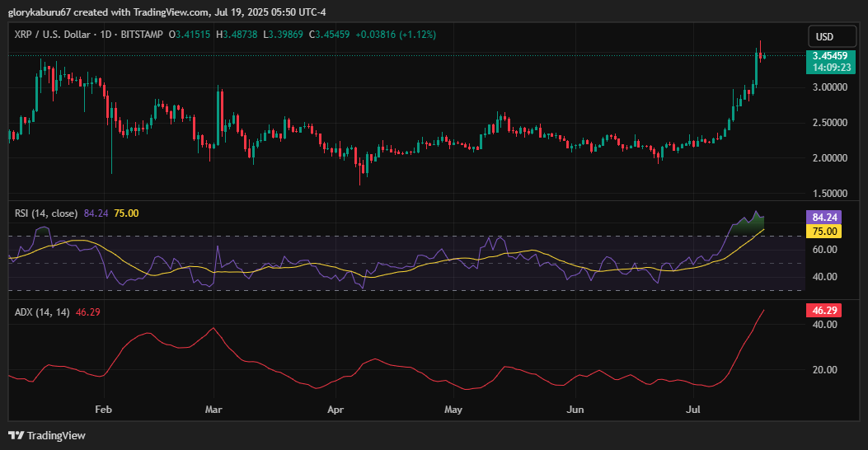Click the +0.03816 (+1.12%) change value
868x450 pixels.
click(x=401, y=35)
